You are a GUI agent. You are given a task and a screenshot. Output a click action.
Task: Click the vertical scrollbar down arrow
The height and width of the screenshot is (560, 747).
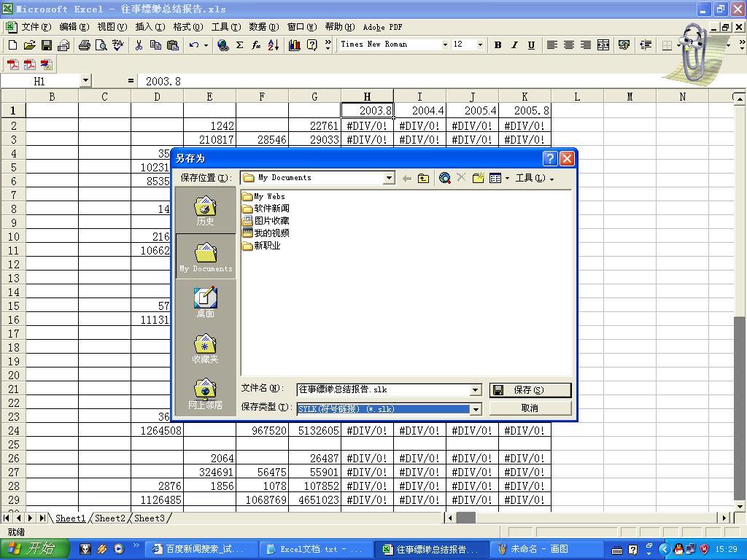739,506
